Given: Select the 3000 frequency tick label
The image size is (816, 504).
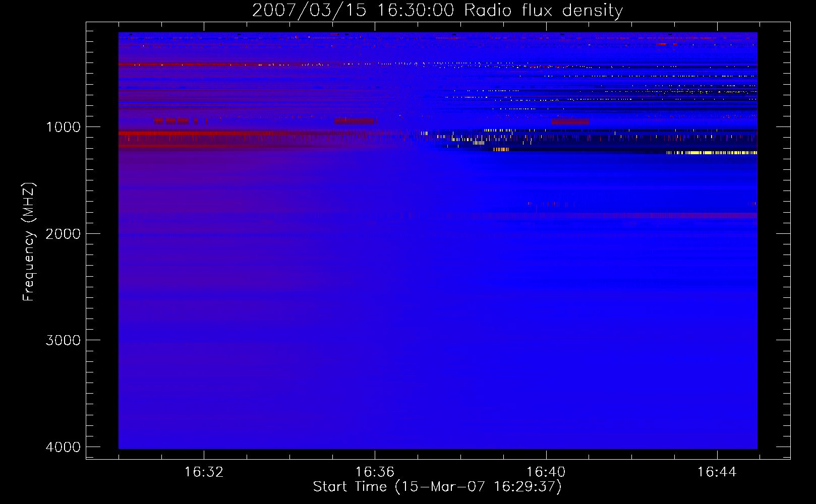Looking at the screenshot, I should (63, 340).
